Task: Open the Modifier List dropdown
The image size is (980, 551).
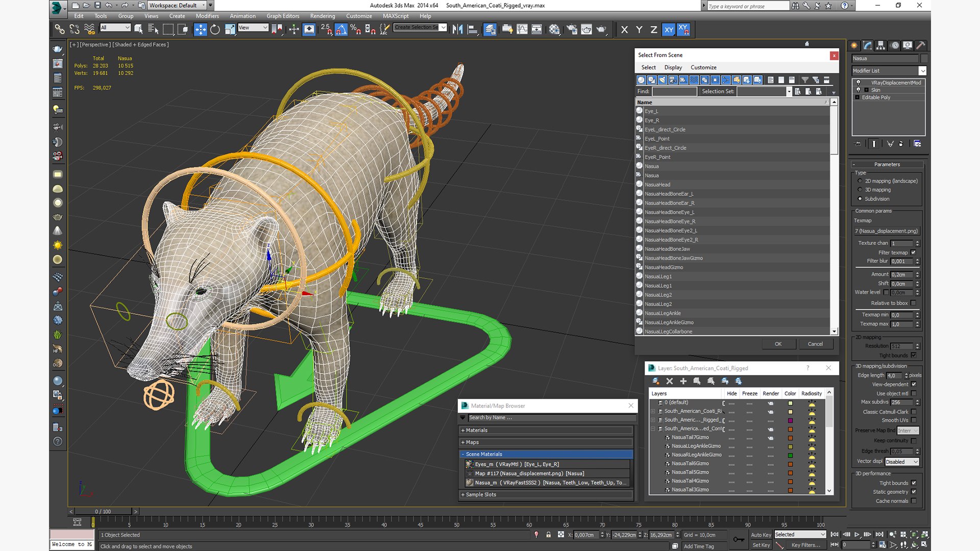Action: 889,71
